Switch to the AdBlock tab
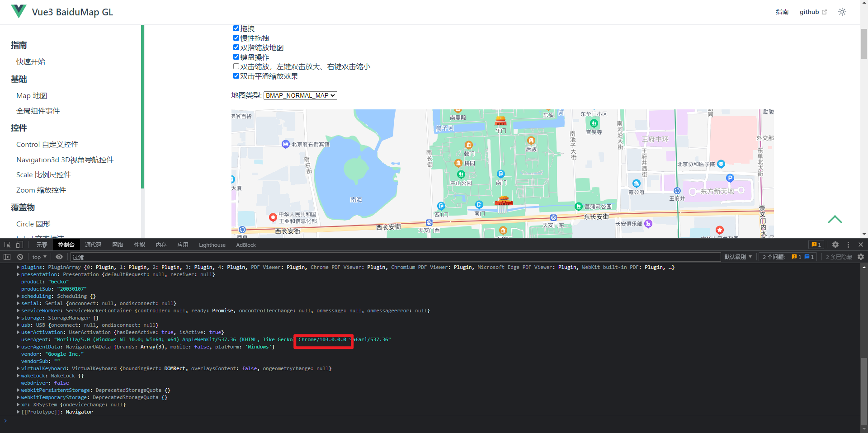The image size is (868, 433). [x=246, y=245]
